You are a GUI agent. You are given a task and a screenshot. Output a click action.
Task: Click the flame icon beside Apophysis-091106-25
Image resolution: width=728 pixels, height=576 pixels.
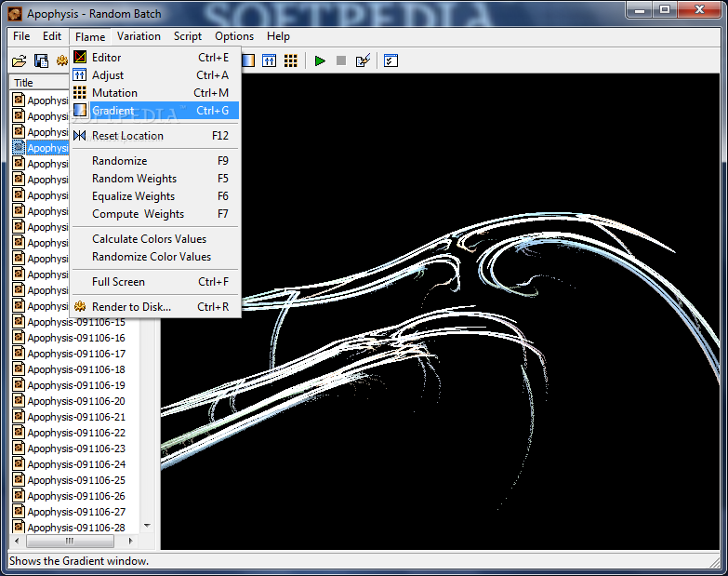point(19,479)
